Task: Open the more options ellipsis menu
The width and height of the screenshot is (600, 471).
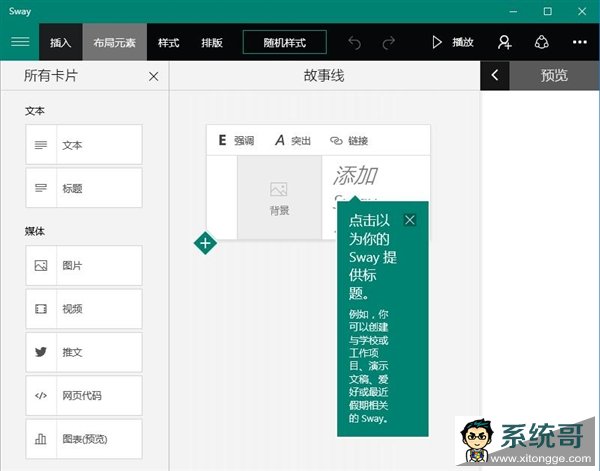Action: 579,42
